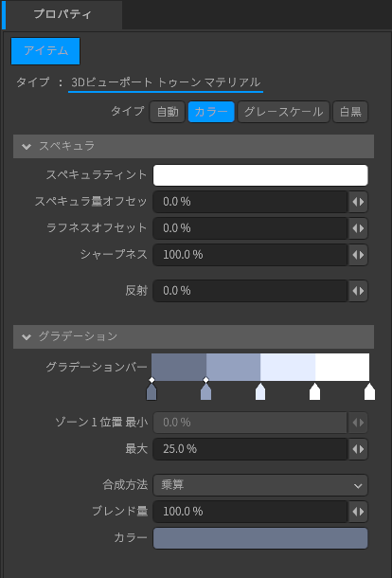The image size is (392, 578).
Task: Select the first dark gradient stop marker
Action: tap(151, 392)
